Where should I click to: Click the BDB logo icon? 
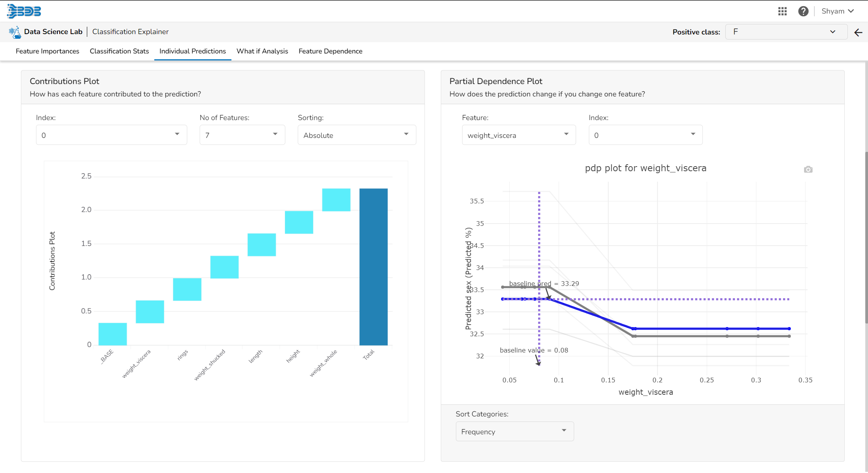(24, 11)
